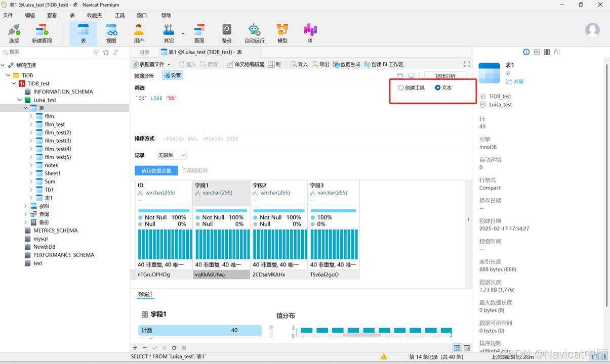
Task: Switch to the 数据分析 tab
Action: click(144, 76)
